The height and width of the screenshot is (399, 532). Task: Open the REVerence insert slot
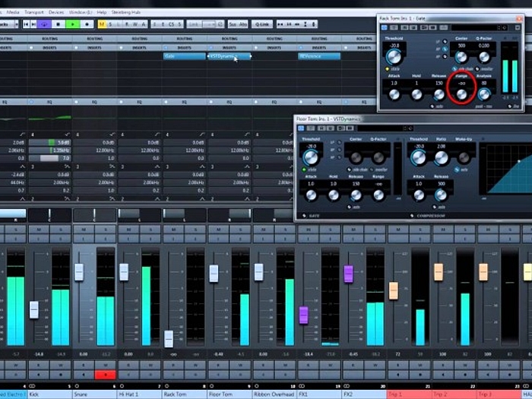tap(319, 55)
